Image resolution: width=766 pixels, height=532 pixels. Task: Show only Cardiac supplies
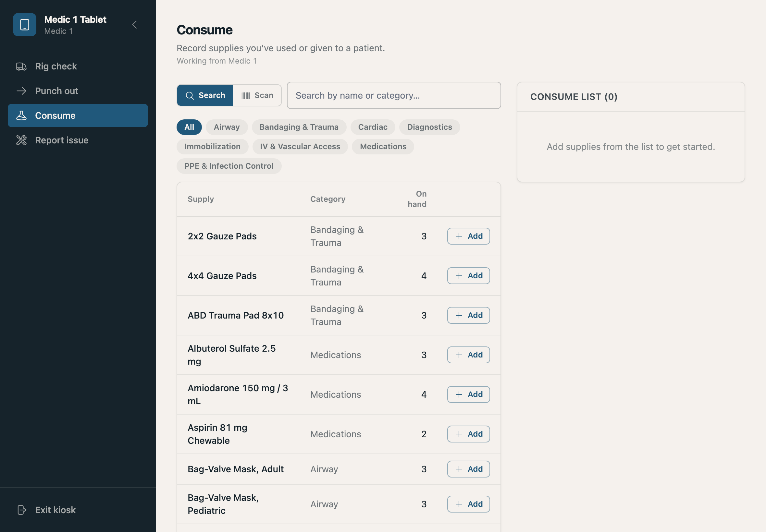tap(373, 127)
